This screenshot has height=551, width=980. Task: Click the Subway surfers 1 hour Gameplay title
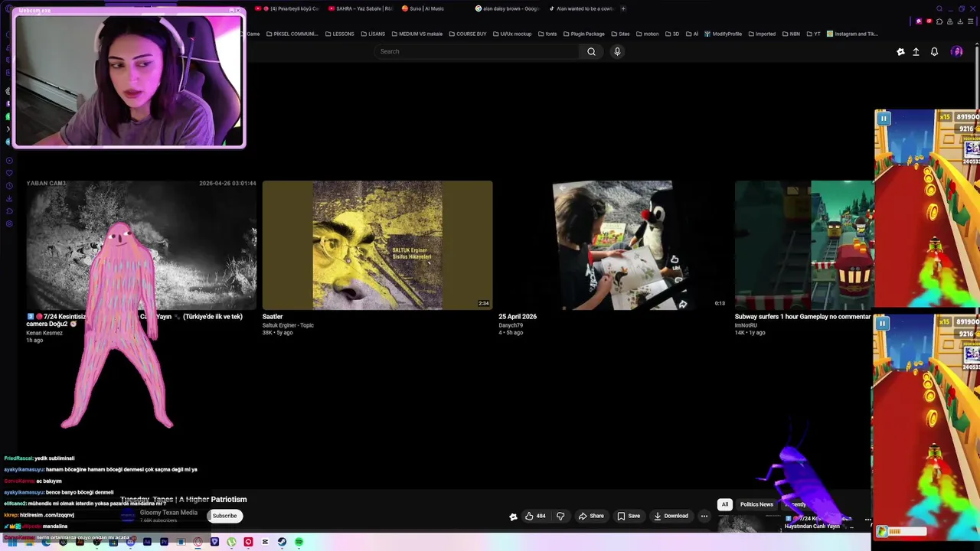coord(802,317)
